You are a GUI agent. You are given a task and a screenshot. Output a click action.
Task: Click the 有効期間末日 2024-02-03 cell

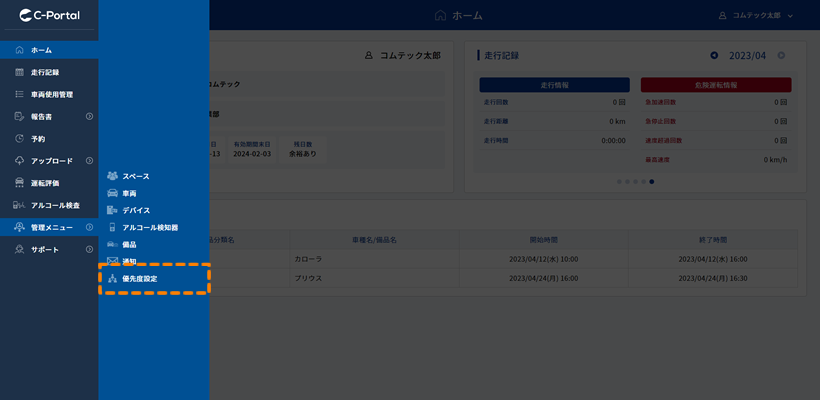click(x=252, y=150)
